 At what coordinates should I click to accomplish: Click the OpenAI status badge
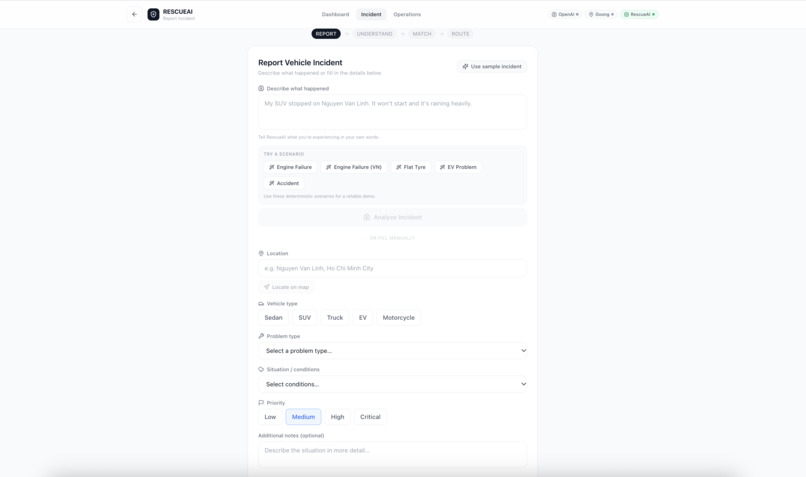pyautogui.click(x=565, y=14)
